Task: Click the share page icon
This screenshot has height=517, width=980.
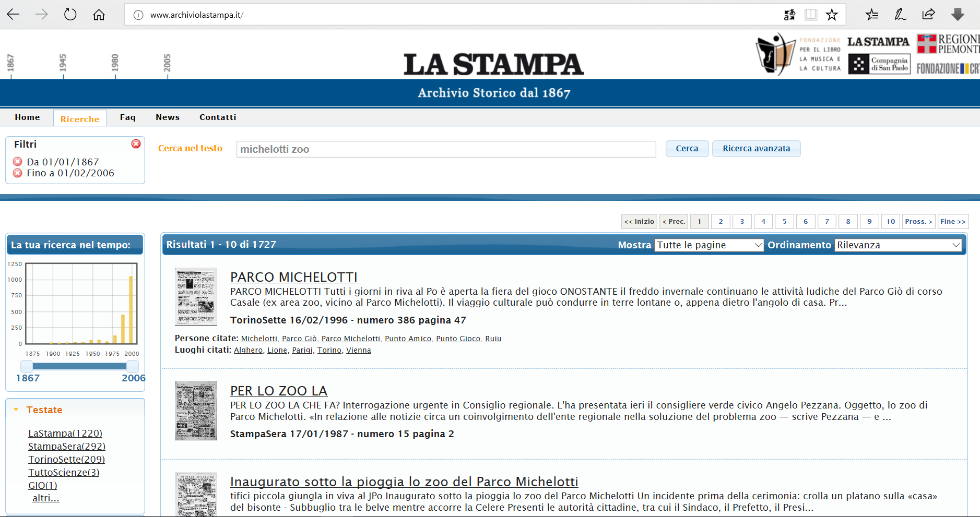Action: [928, 15]
